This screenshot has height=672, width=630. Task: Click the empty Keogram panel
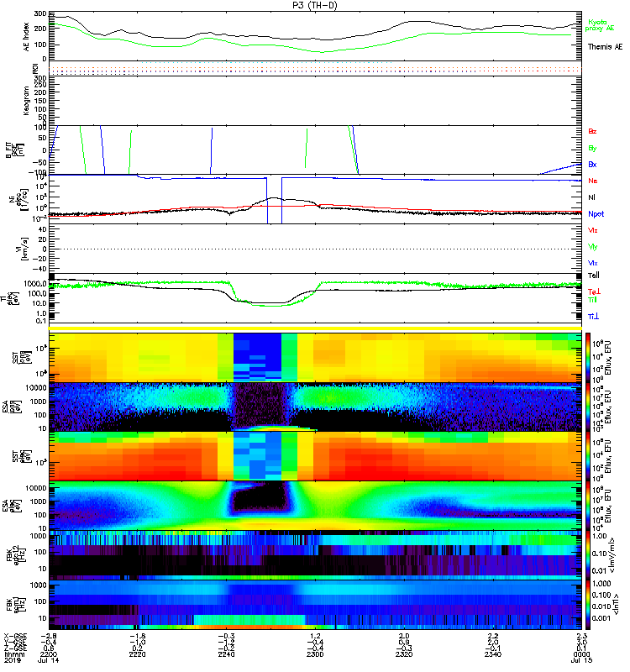pyautogui.click(x=316, y=101)
